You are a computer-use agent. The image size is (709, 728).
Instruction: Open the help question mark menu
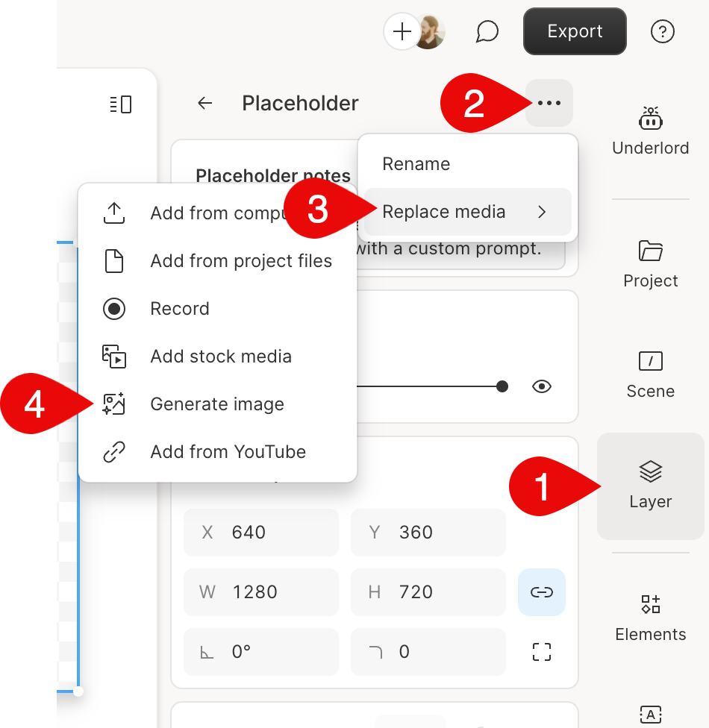(x=662, y=31)
